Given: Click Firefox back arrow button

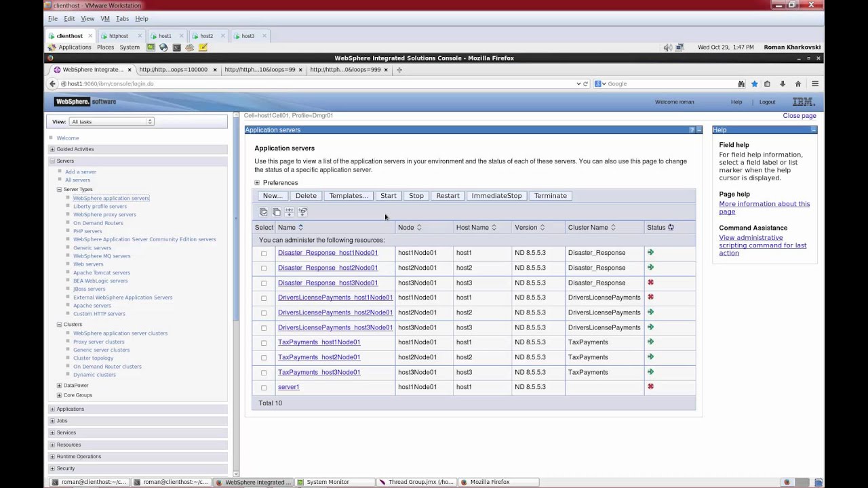Looking at the screenshot, I should pyautogui.click(x=52, y=84).
